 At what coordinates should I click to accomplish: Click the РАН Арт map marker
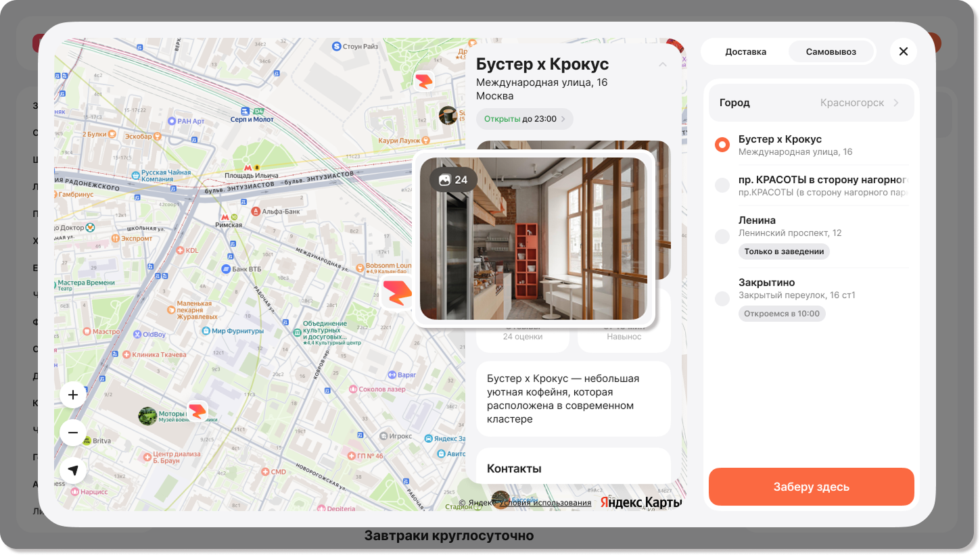click(x=171, y=121)
